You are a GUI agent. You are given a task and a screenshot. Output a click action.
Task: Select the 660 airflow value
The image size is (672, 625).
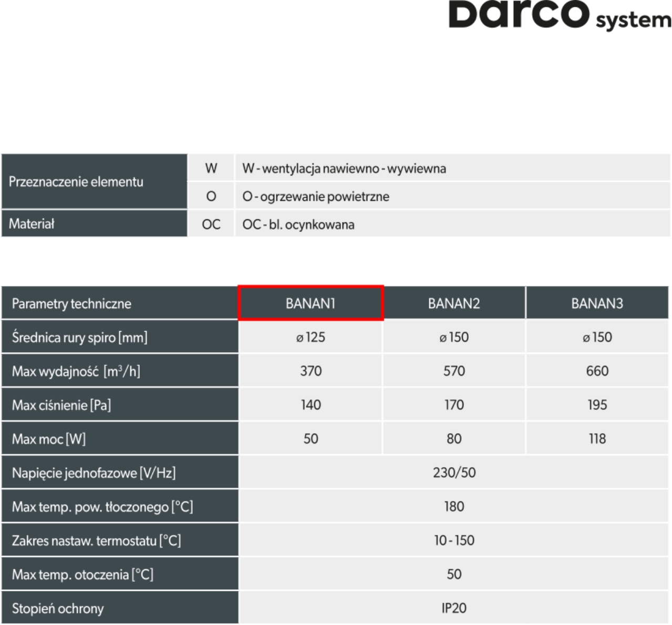pos(597,371)
